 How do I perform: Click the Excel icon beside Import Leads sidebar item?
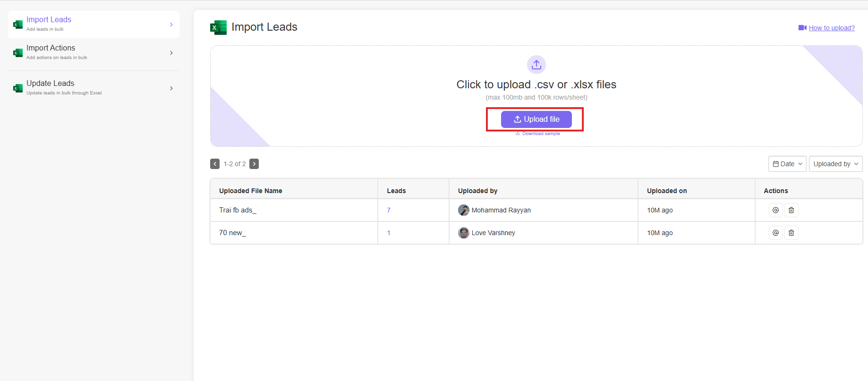[x=18, y=25]
